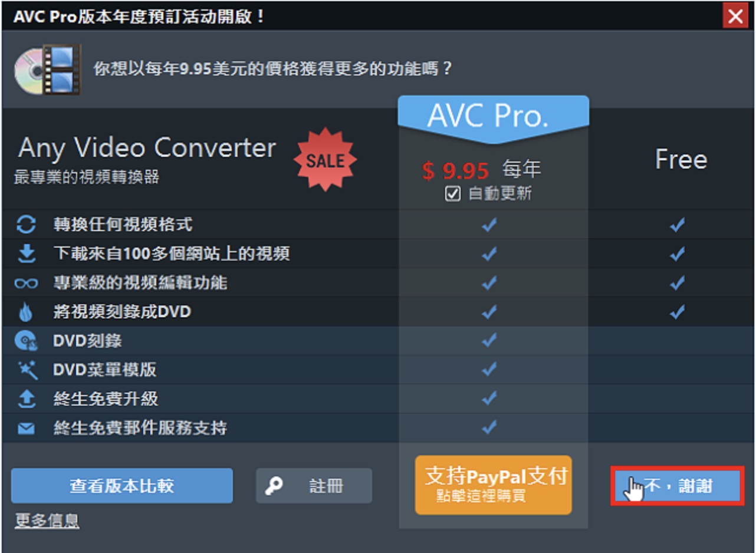
Task: Click the $ 9.95 每年 price text
Action: tap(481, 170)
